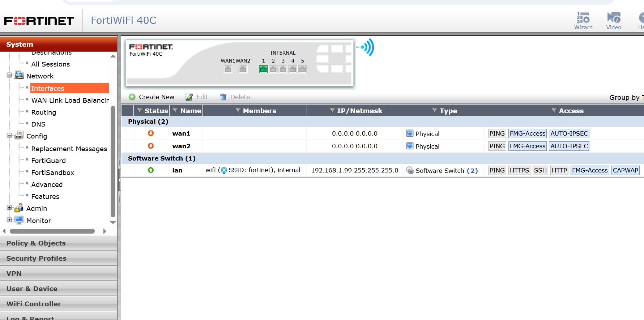Click wan2 down status icon
Screen dimensions: 644x320
[x=151, y=146]
